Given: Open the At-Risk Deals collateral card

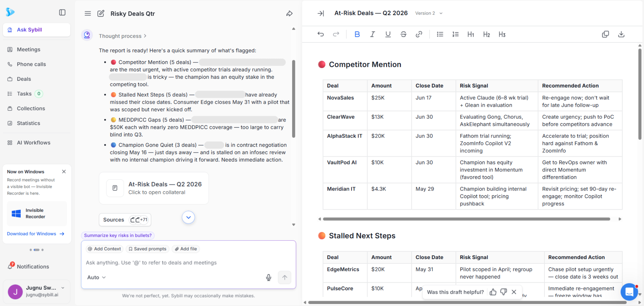Looking at the screenshot, I should [154, 188].
